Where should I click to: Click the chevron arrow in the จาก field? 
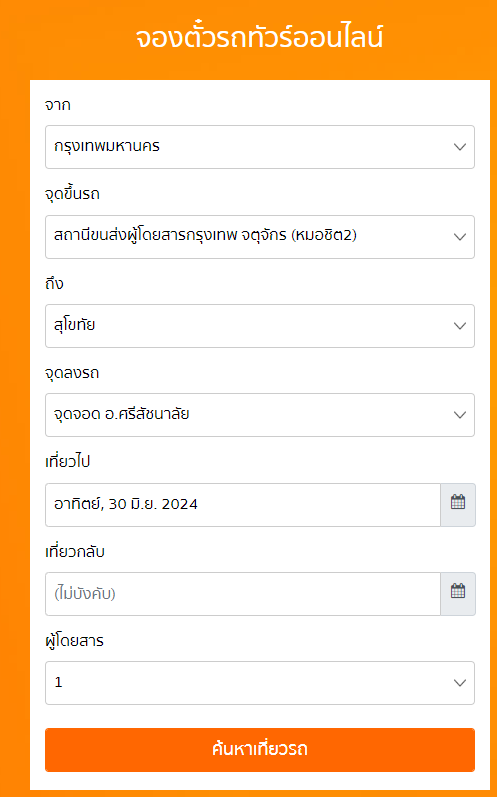[x=460, y=147]
